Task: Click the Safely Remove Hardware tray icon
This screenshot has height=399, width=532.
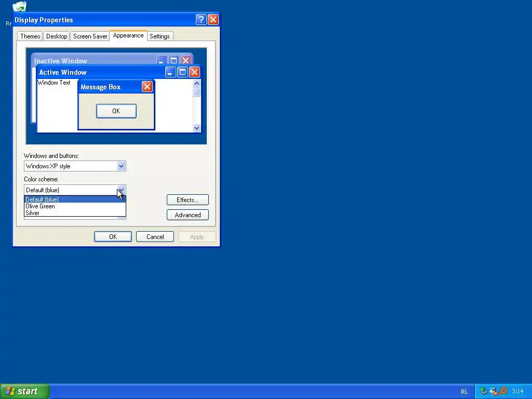Action: [x=484, y=391]
